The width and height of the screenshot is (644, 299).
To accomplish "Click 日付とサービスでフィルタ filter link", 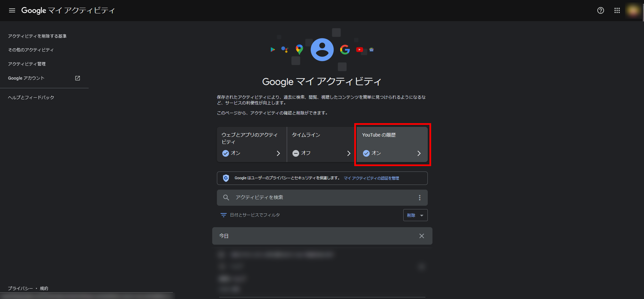I will click(255, 215).
